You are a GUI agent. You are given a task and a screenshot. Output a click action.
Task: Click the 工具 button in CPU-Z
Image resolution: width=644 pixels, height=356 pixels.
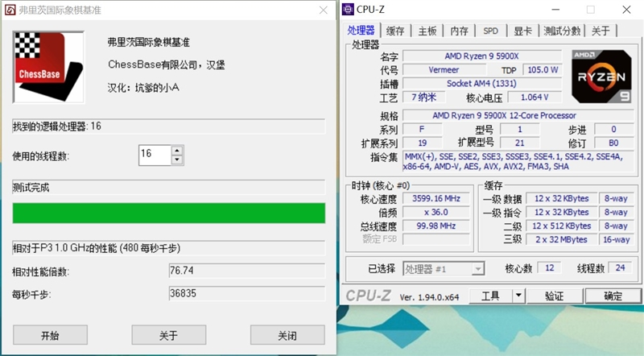click(x=490, y=296)
